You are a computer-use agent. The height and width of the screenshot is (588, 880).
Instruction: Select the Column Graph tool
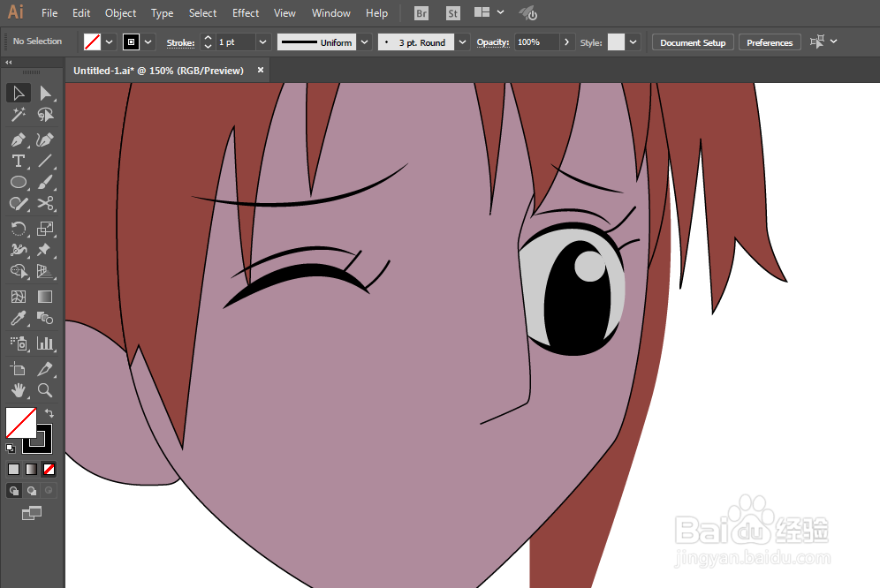(45, 343)
